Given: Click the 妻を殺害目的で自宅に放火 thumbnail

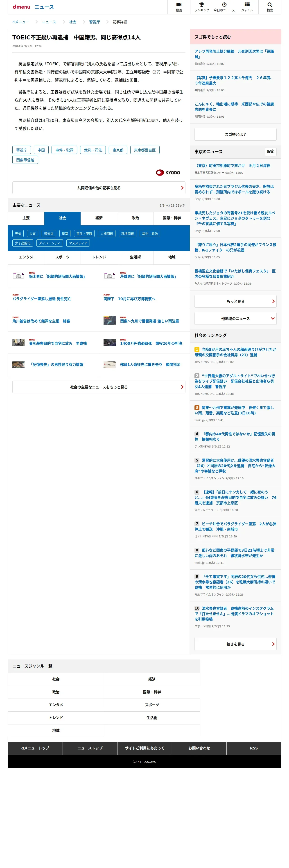Looking at the screenshot, I should [x=18, y=343].
